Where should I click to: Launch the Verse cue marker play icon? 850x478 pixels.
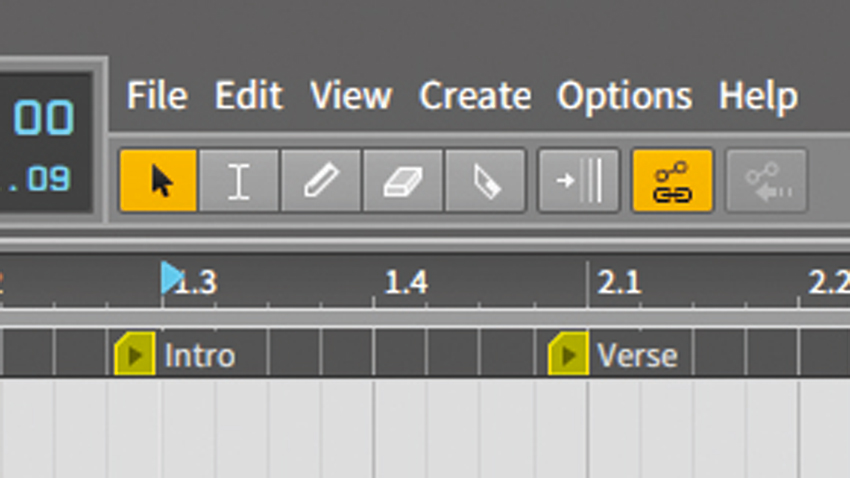(x=568, y=354)
